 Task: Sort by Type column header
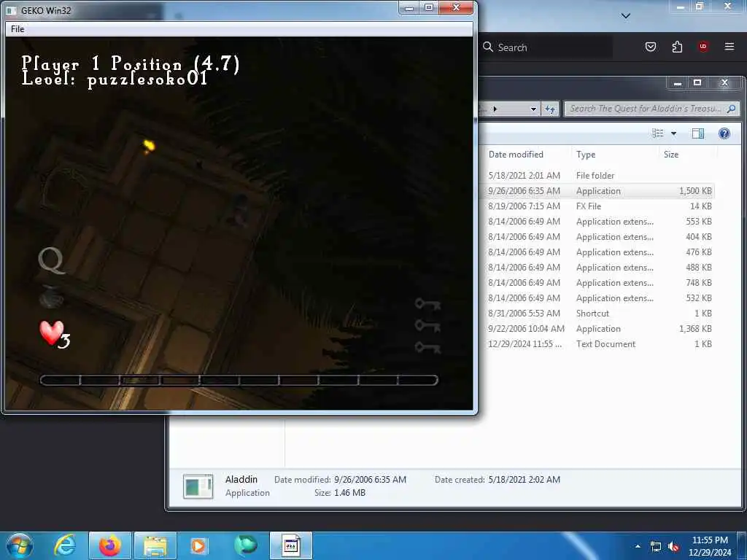[x=586, y=155]
